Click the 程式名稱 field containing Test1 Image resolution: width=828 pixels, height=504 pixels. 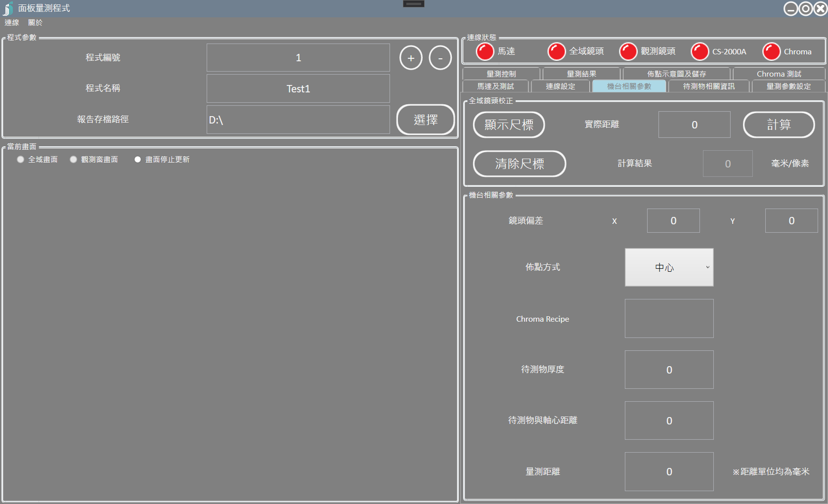(298, 88)
